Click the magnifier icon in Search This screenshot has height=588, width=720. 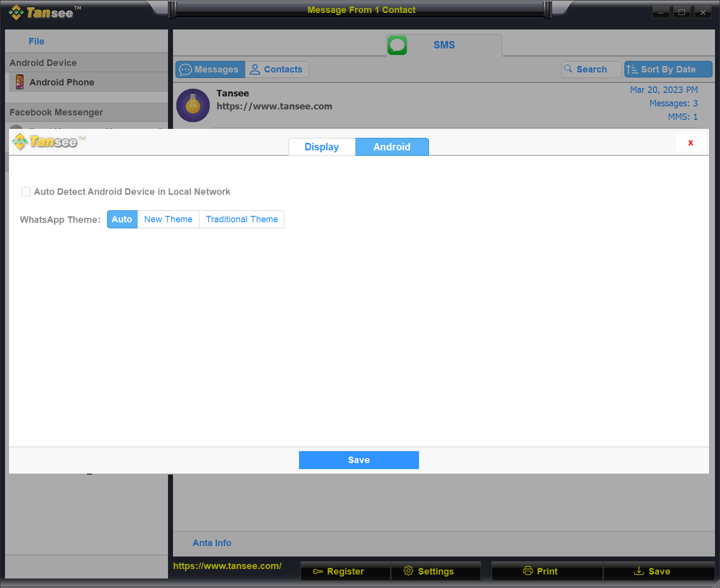pos(568,69)
